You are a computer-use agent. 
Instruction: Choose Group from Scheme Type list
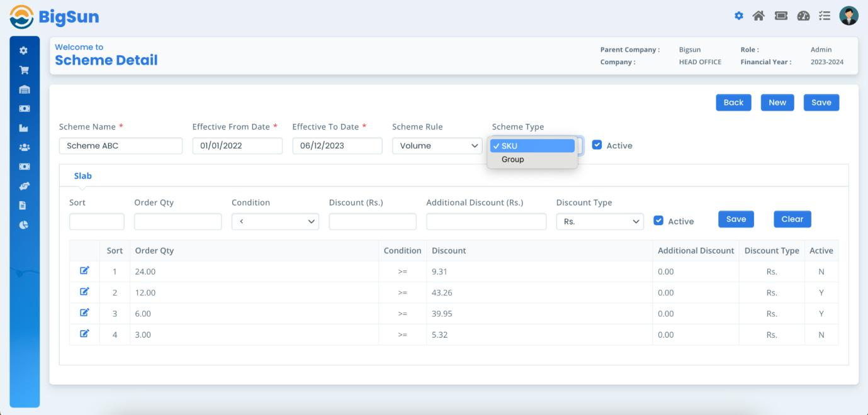click(x=512, y=160)
